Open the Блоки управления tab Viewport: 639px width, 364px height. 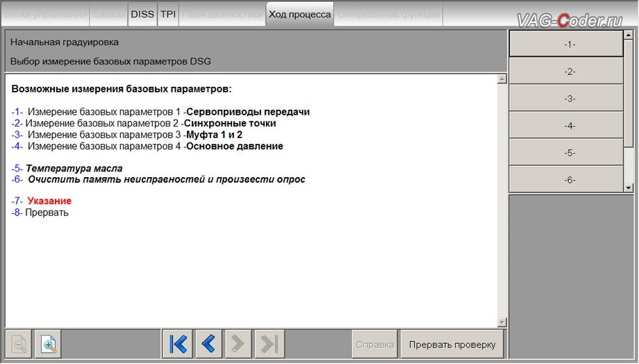[45, 15]
